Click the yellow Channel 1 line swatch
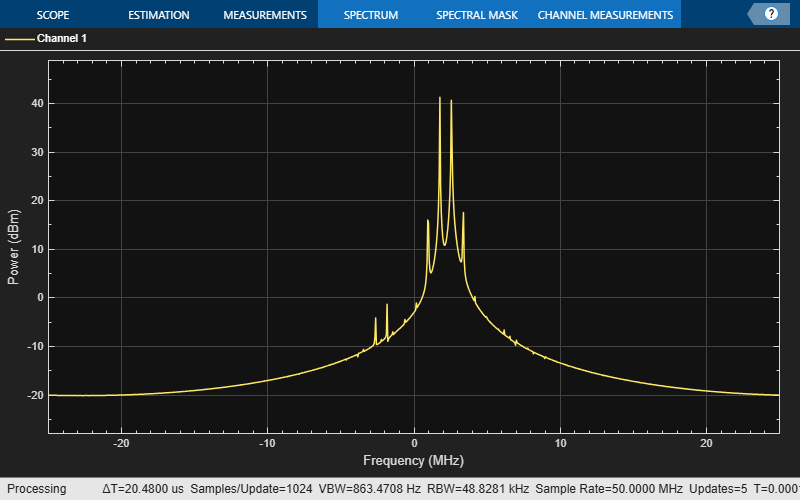This screenshot has width=800, height=500. click(19, 39)
